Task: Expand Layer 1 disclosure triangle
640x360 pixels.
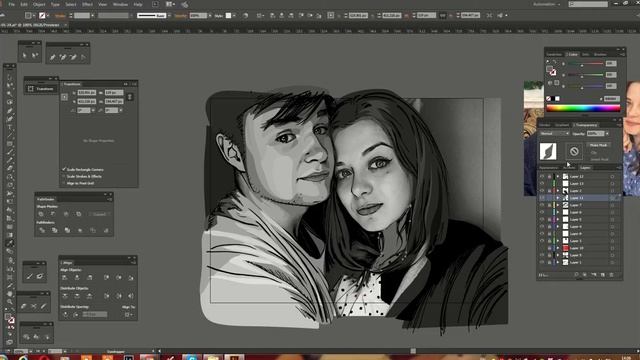Action: coord(558,262)
